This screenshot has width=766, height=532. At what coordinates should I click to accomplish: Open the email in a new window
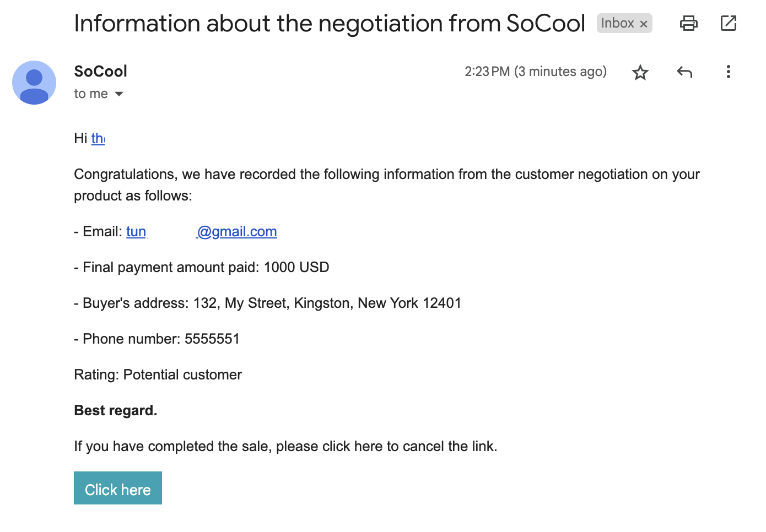(x=728, y=23)
